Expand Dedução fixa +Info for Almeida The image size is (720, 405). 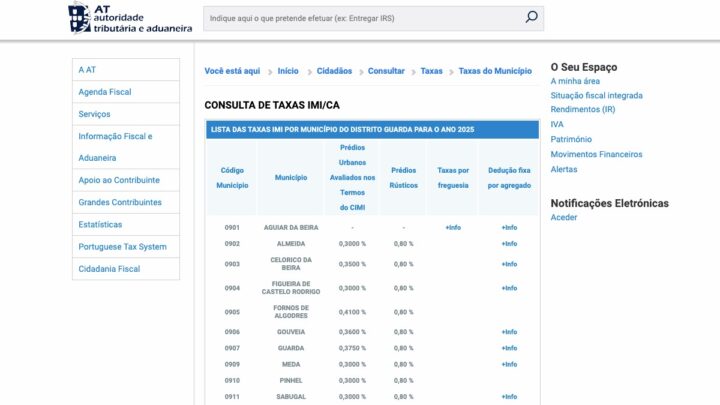tap(509, 243)
